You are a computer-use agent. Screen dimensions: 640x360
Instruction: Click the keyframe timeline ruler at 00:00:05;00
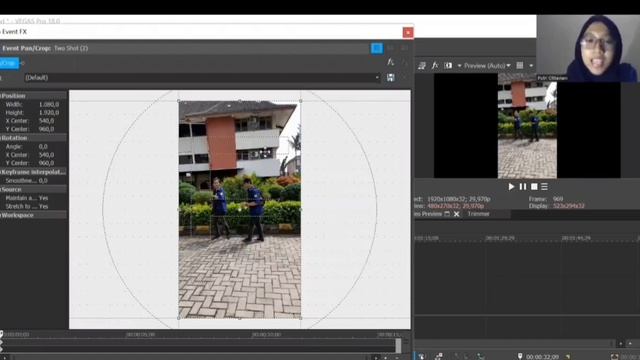coord(140,334)
